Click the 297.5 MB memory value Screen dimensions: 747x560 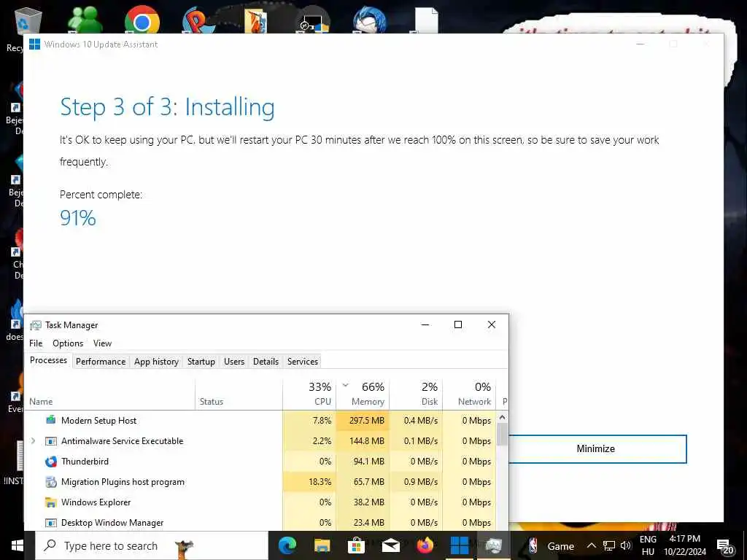366,421
